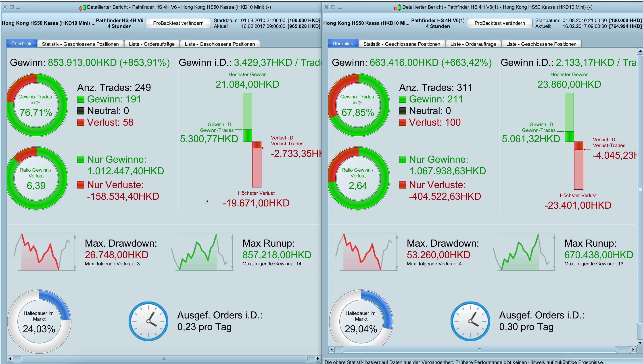
Task: Click the candlestick icon in right report title
Action: [x=397, y=8]
